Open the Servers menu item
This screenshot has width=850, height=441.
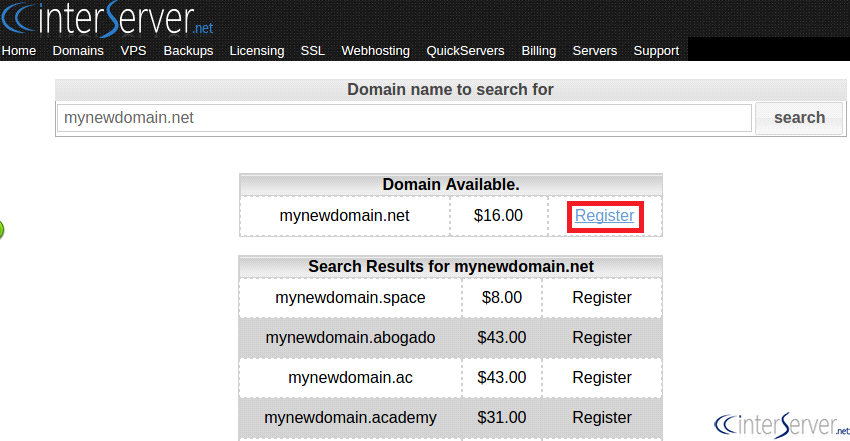595,50
